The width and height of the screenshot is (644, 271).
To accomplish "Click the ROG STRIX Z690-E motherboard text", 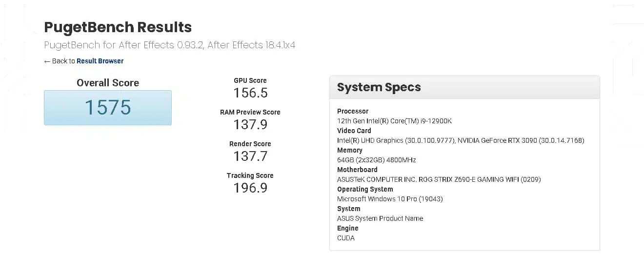I will tap(439, 179).
